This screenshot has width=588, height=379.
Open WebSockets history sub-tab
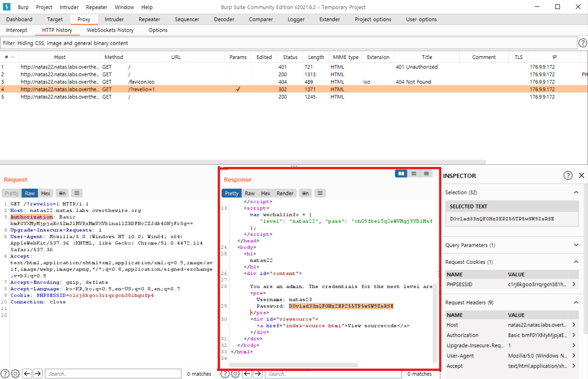click(x=110, y=30)
